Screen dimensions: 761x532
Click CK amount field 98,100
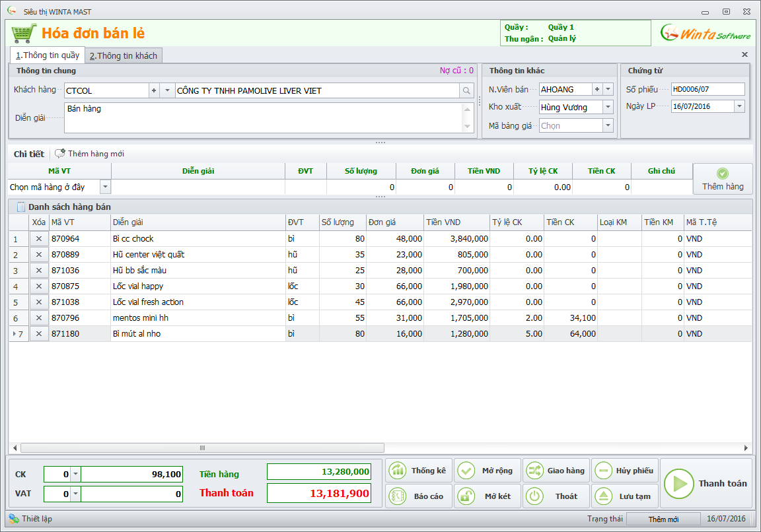pos(131,474)
